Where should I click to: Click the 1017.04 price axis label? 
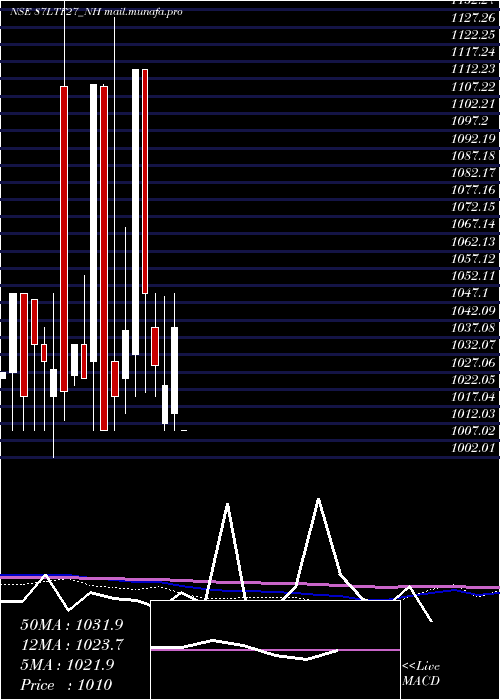(x=473, y=397)
